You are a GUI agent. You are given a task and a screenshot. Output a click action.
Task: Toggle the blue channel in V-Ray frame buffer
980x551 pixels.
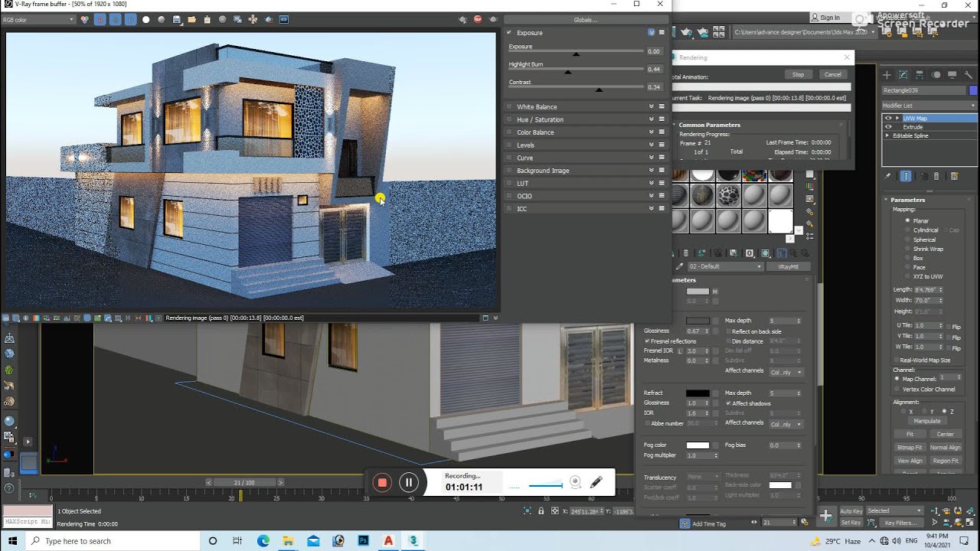coord(131,20)
